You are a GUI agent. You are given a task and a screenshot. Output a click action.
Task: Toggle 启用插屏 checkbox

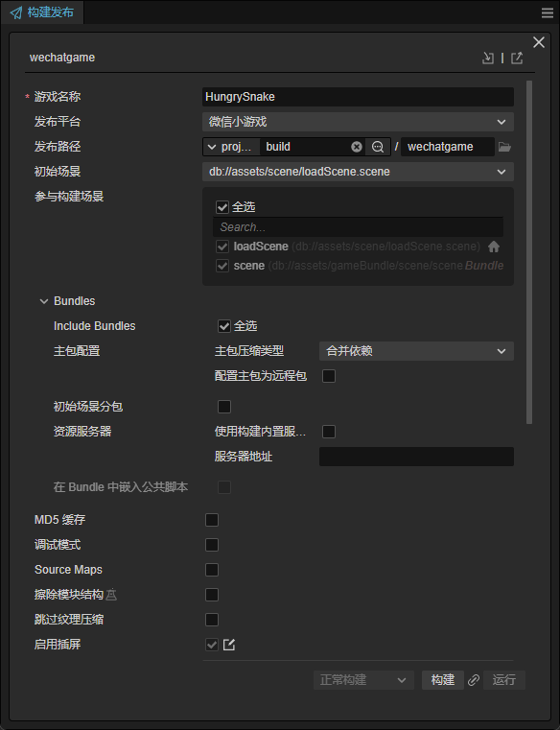coord(212,645)
